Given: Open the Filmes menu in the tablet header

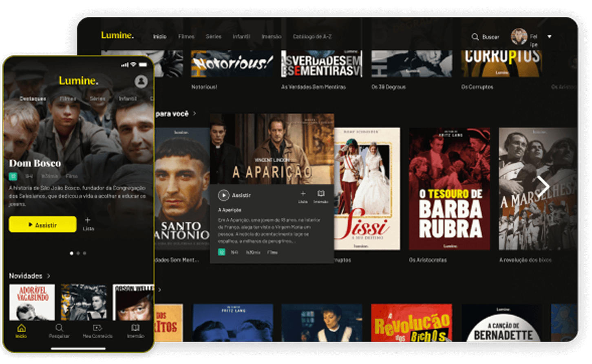Looking at the screenshot, I should [186, 37].
